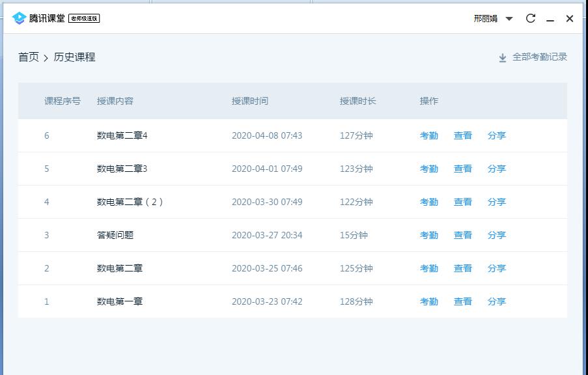Open 全部考勤记录 download link
Viewport: 588px width, 375px height.
pos(539,57)
